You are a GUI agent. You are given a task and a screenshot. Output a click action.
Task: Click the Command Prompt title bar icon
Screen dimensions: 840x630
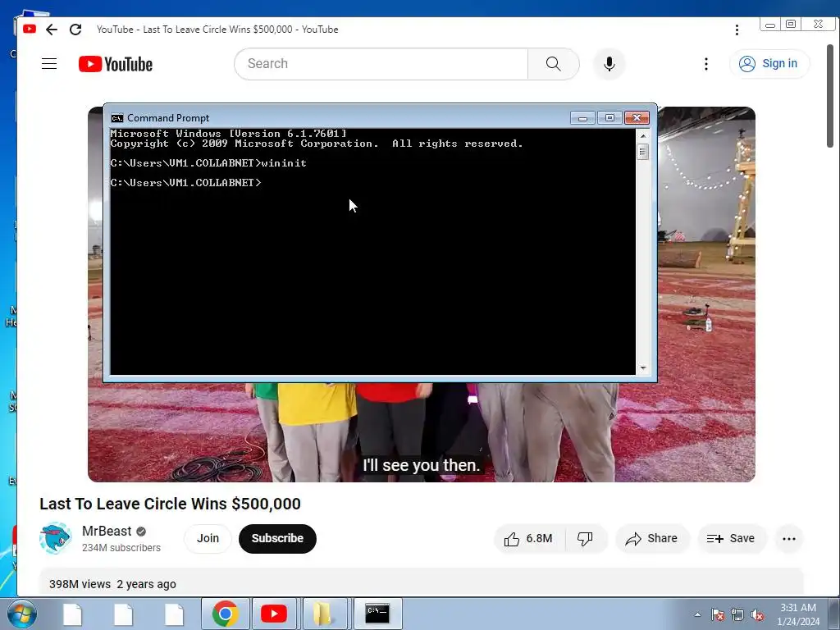[x=116, y=118]
